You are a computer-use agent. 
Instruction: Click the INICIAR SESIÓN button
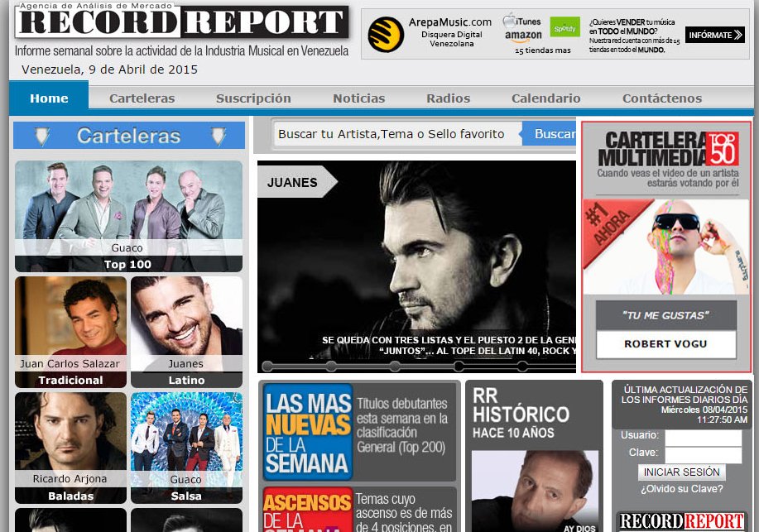coord(681,472)
